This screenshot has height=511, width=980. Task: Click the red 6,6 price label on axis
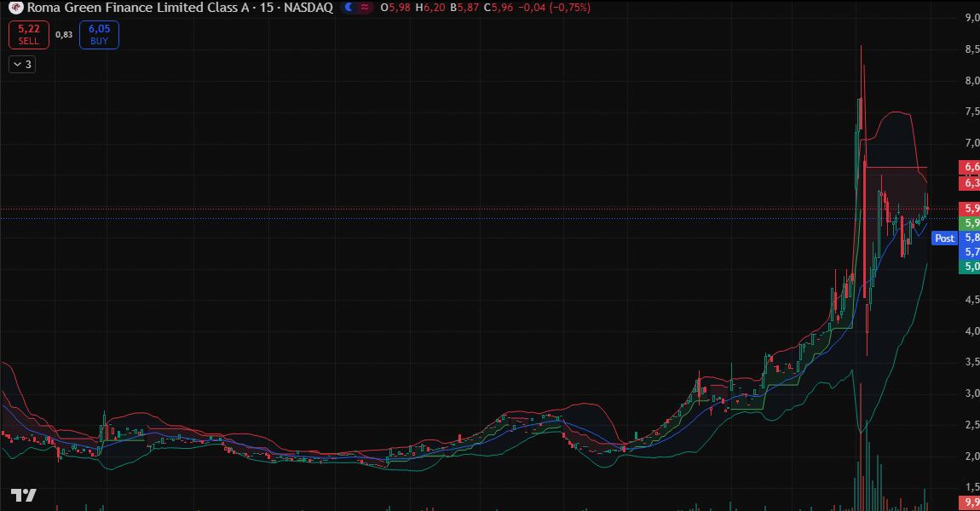click(x=970, y=167)
